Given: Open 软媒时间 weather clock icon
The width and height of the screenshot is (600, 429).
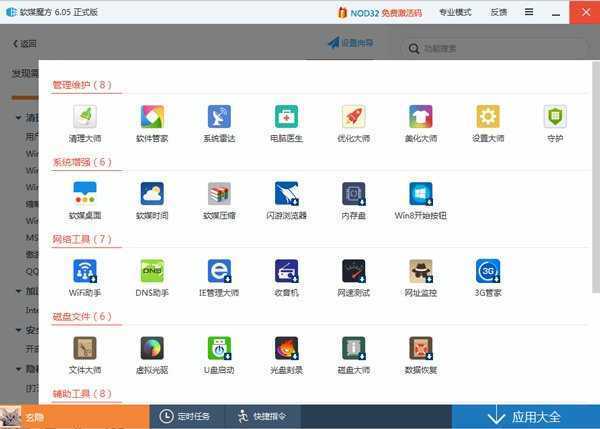Looking at the screenshot, I should coord(152,194).
